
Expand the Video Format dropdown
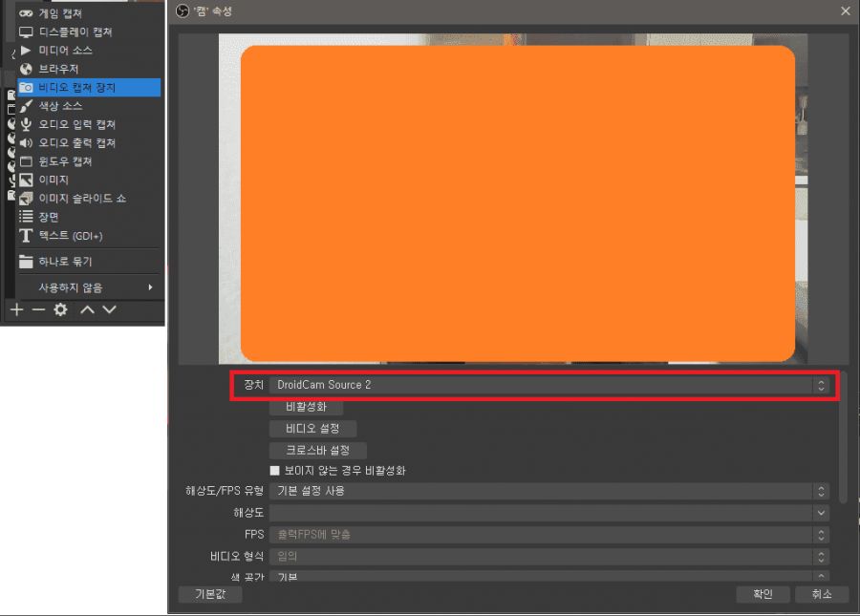[x=549, y=557]
